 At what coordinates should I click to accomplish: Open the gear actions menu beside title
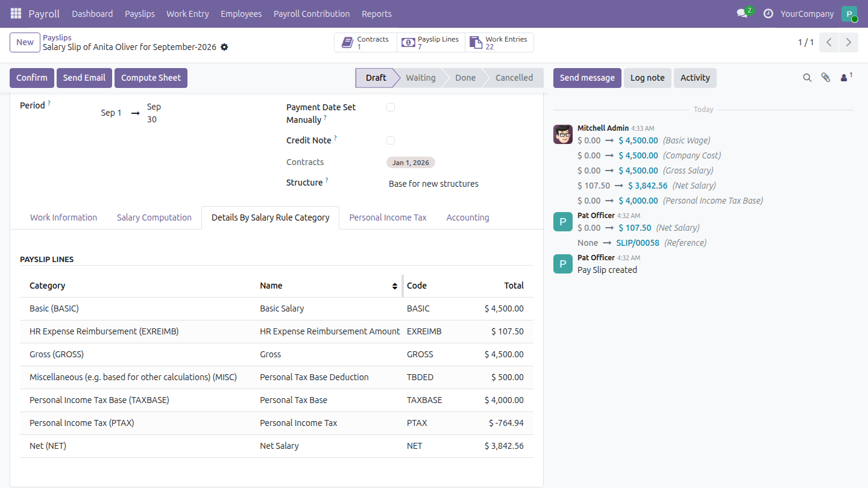point(224,47)
